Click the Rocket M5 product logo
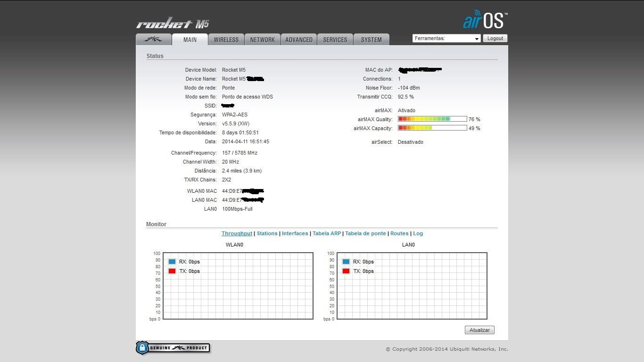 (173, 24)
